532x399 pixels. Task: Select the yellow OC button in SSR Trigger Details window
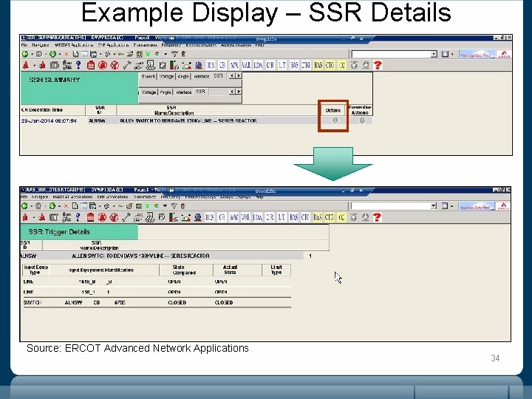coord(341,217)
